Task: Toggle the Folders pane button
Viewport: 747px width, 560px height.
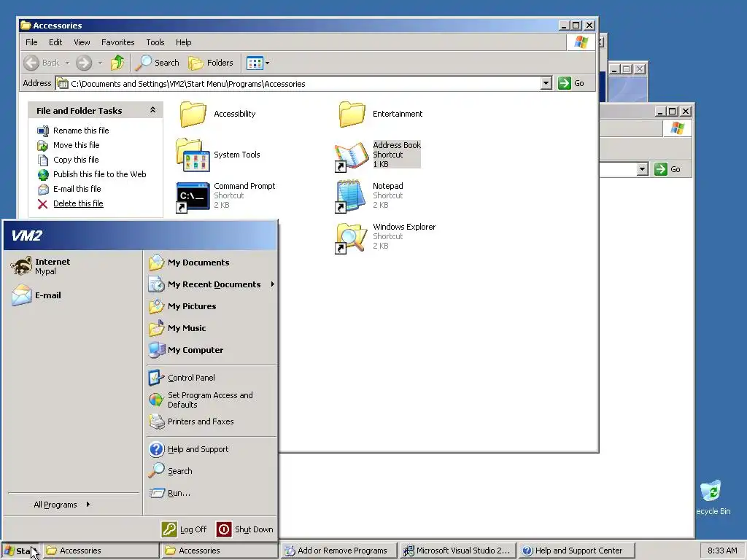Action: click(211, 63)
